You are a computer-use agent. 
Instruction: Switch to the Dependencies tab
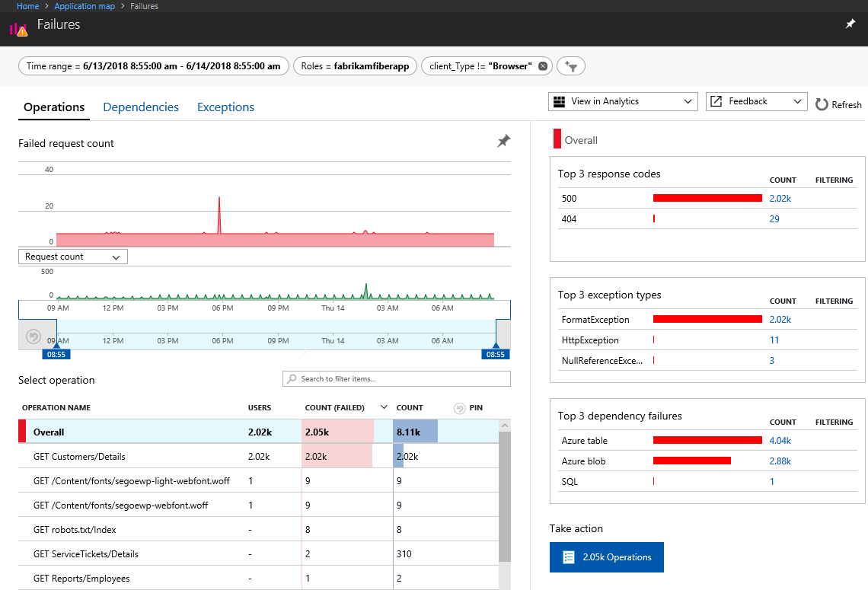click(x=141, y=107)
